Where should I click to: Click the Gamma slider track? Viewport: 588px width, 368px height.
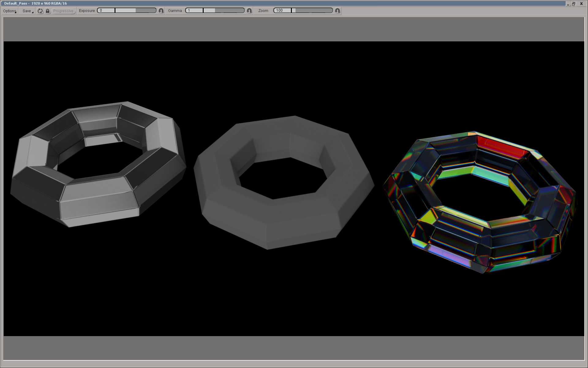click(x=224, y=10)
